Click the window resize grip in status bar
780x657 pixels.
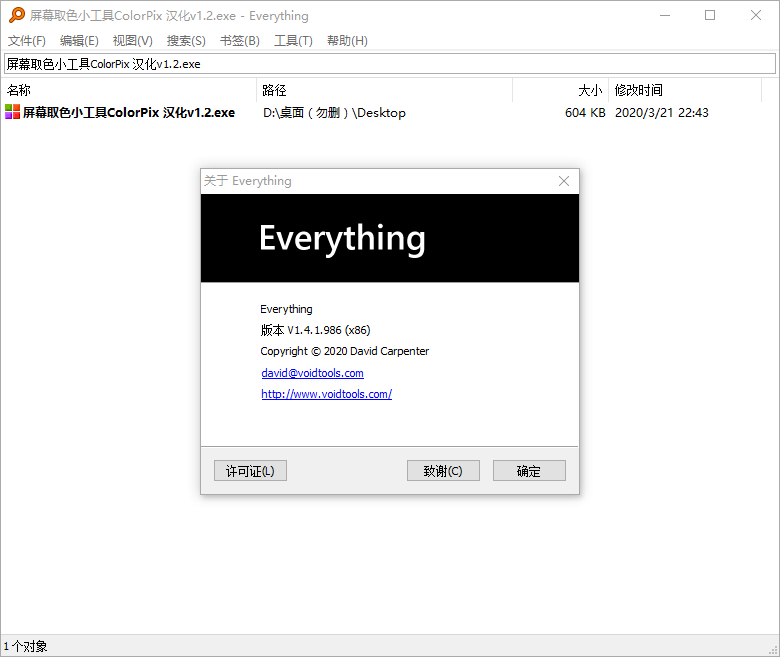pyautogui.click(x=773, y=650)
